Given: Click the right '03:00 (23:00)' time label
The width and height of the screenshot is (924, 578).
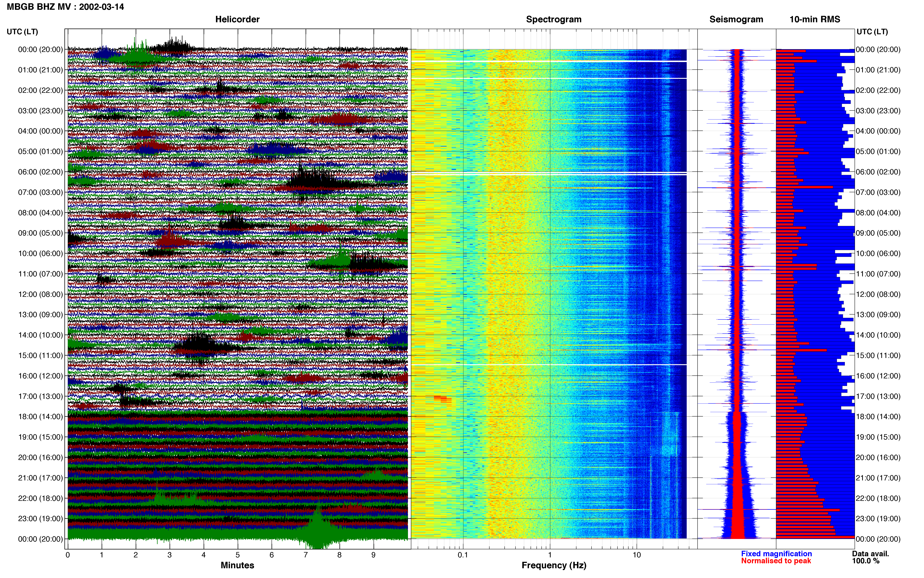Looking at the screenshot, I should (x=878, y=111).
